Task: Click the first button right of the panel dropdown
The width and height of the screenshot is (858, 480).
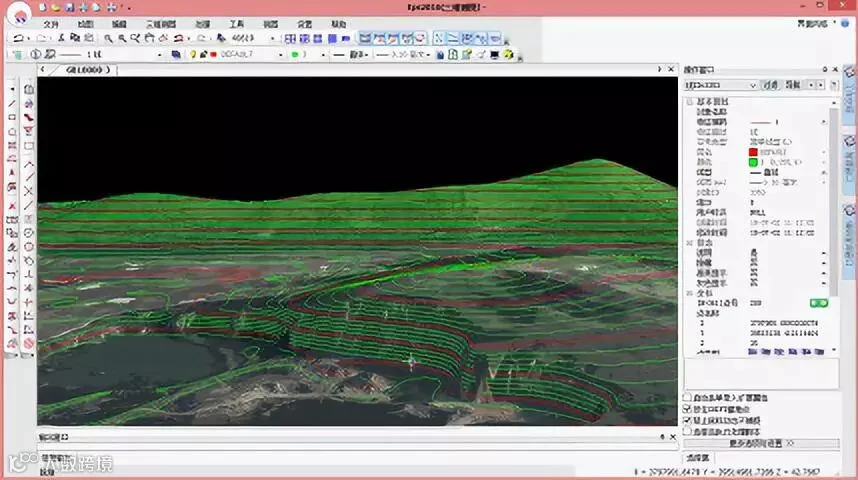Action: pos(771,86)
